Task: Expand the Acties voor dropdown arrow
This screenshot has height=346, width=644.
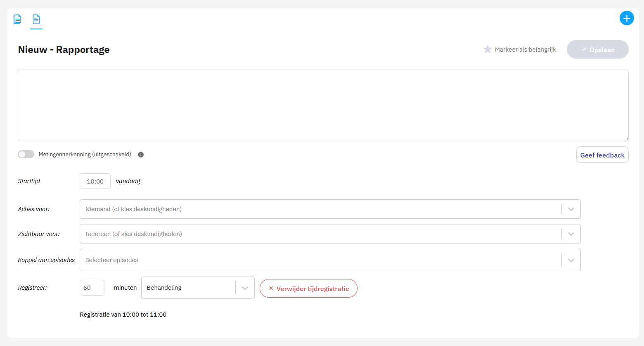Action: click(571, 209)
